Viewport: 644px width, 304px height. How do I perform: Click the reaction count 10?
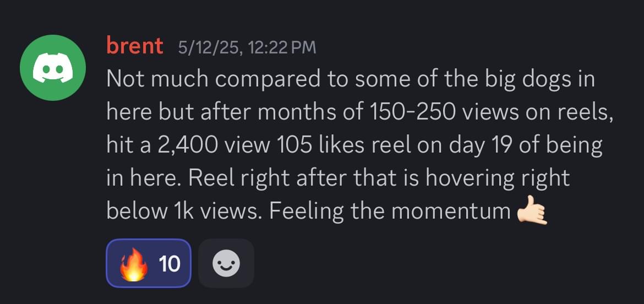tap(169, 264)
